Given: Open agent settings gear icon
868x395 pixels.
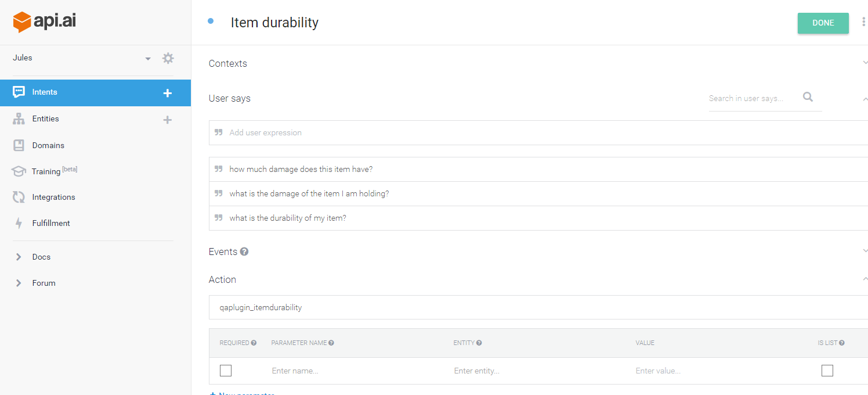Looking at the screenshot, I should coord(168,58).
